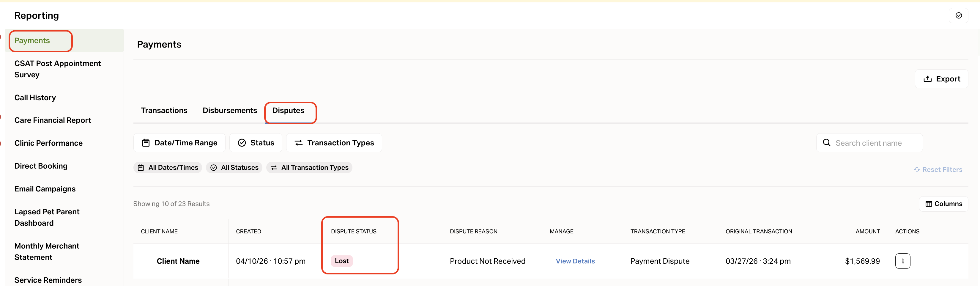Open the Date/Time Range filter
This screenshot has width=980, height=286.
(x=179, y=143)
